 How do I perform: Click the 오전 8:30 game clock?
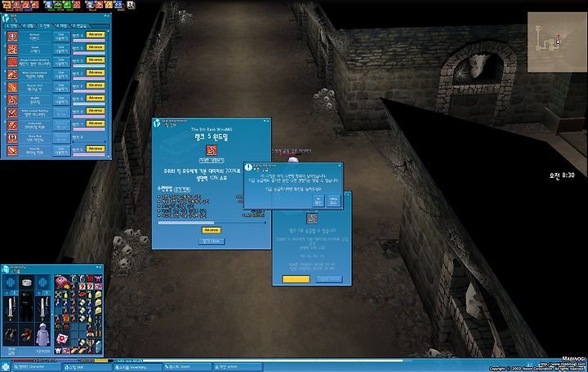(x=561, y=175)
